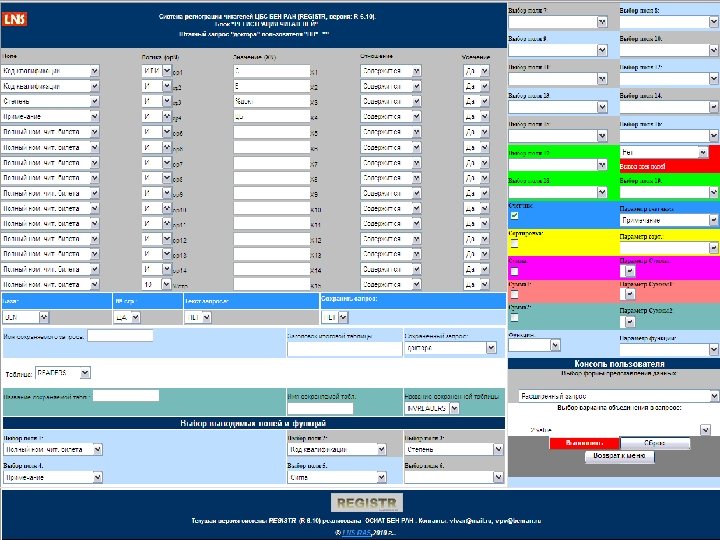Image resolution: width=720 pixels, height=540 pixels.
Task: Click the LNS logo in the header
Action: pos(15,19)
